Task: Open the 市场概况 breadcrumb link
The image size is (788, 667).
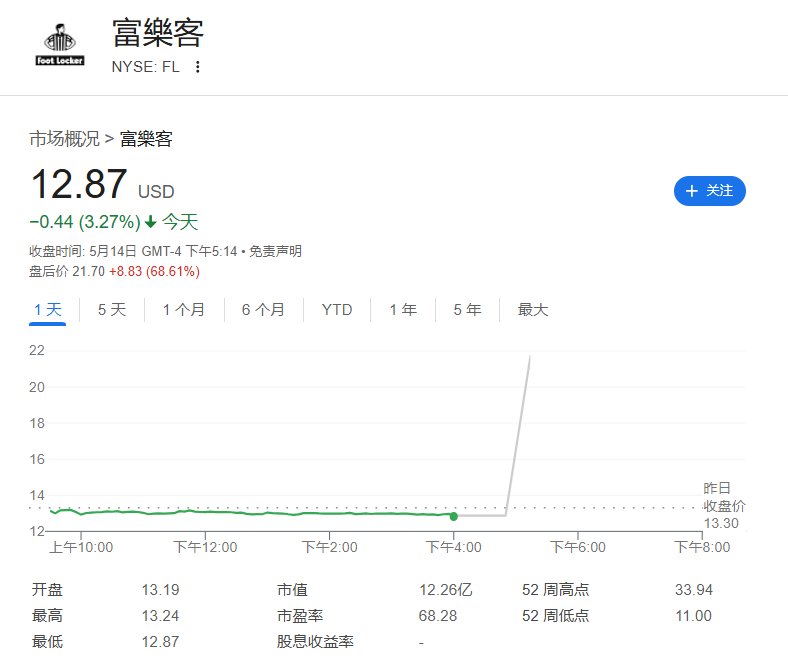Action: 64,139
